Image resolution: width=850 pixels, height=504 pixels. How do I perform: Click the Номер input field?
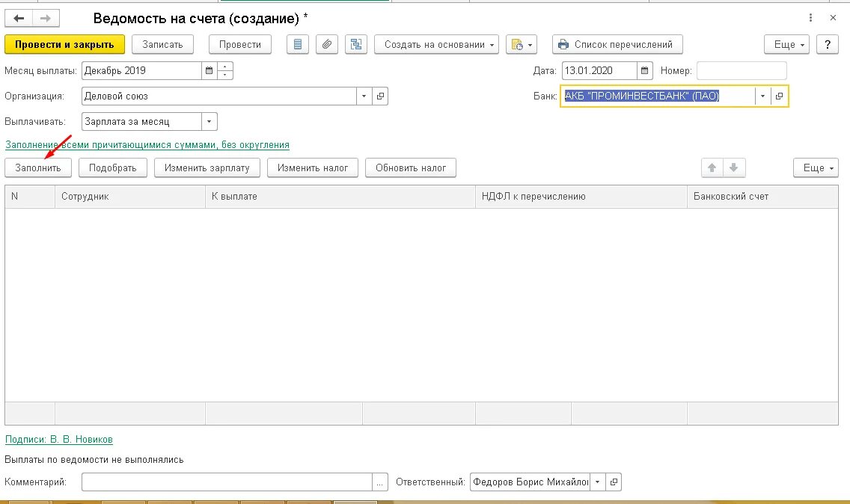pyautogui.click(x=742, y=70)
